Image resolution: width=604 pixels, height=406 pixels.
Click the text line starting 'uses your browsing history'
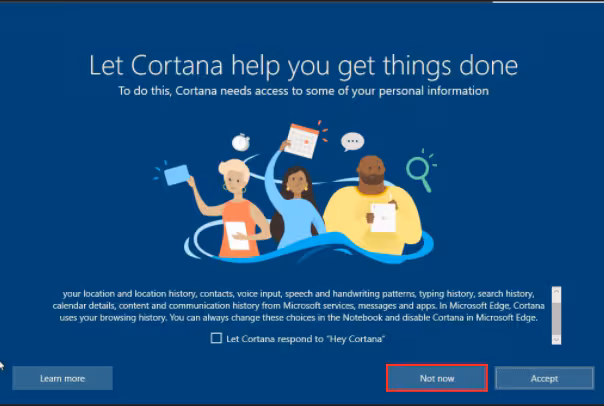click(299, 317)
